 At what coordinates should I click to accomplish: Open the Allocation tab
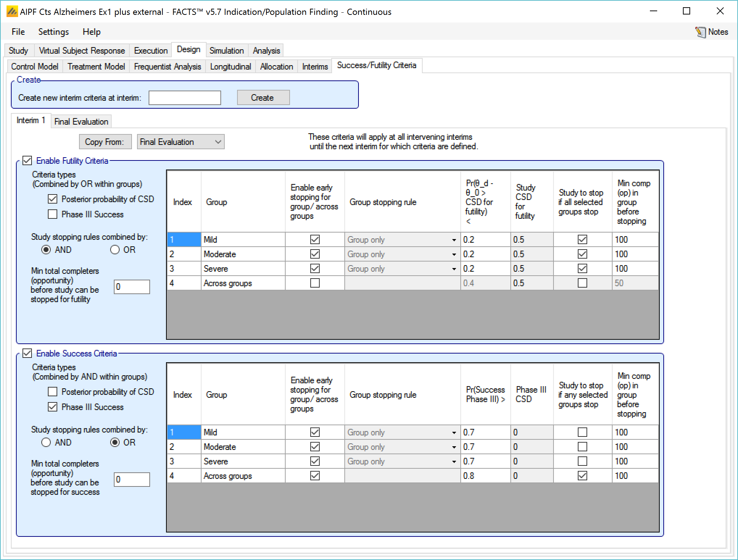pos(276,67)
